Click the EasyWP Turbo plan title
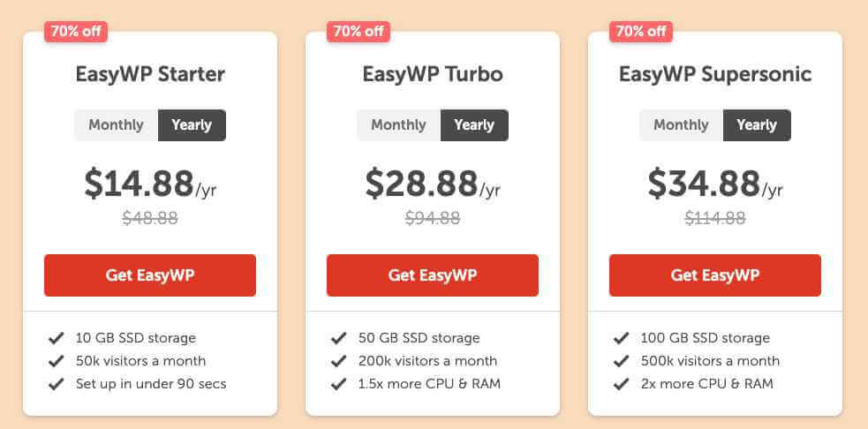Screen dimensions: 868x429 coord(433,74)
